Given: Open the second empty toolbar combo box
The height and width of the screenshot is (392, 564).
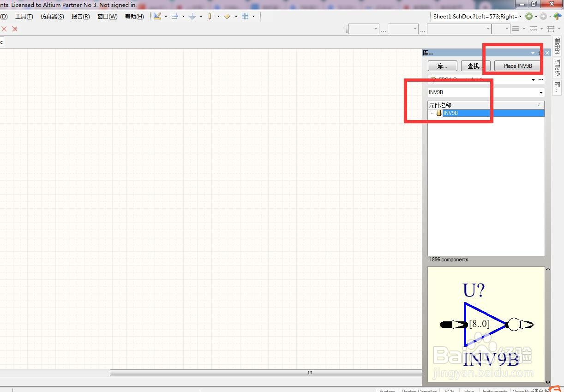Looking at the screenshot, I should click(403, 29).
